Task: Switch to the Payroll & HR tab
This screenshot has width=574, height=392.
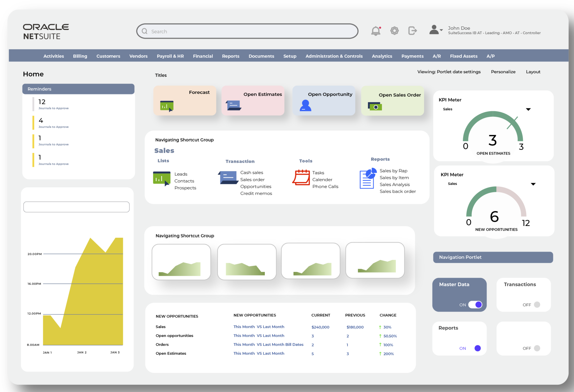Action: click(170, 56)
